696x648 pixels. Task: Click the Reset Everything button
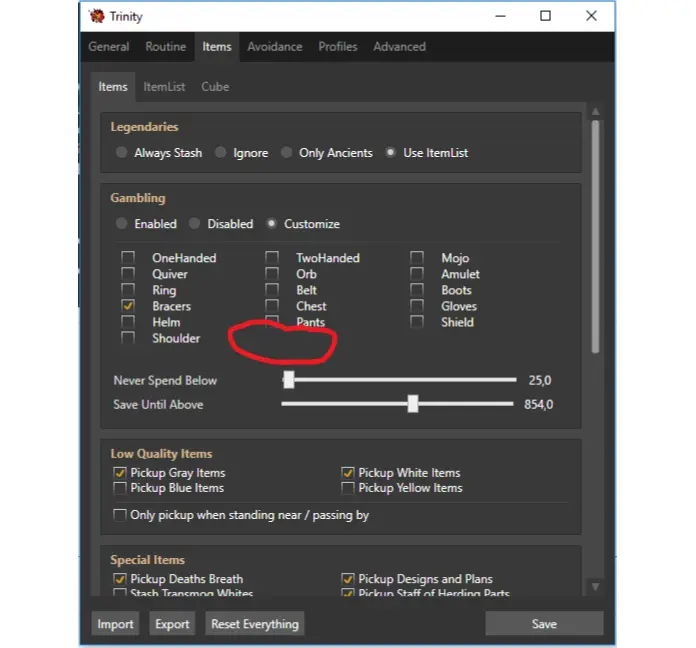point(255,624)
